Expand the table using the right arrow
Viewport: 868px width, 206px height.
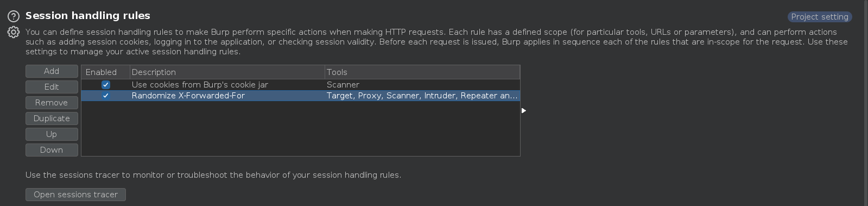point(524,111)
